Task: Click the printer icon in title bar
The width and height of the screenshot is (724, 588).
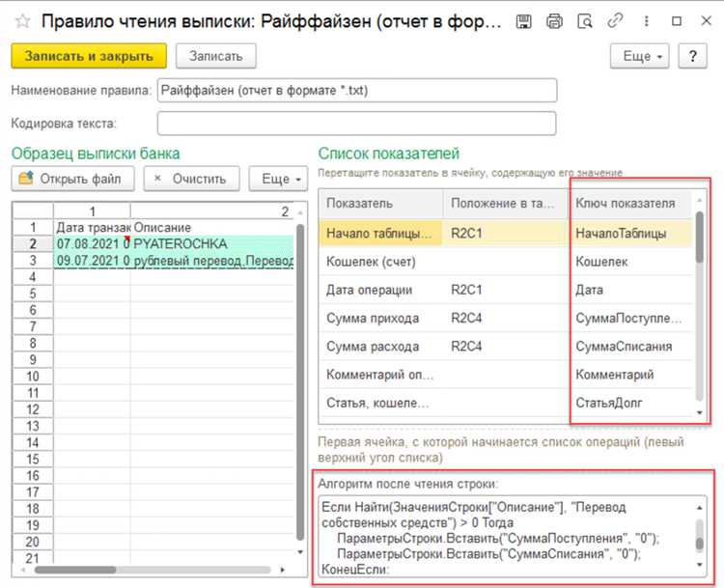Action: (554, 20)
